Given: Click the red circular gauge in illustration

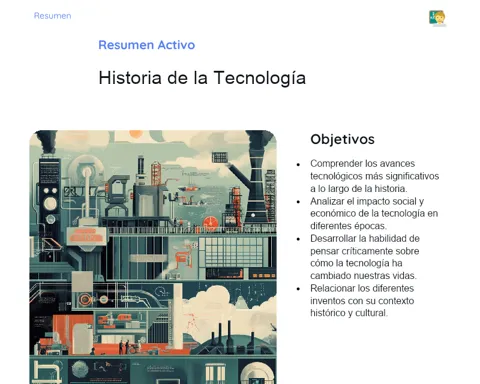Looking at the screenshot, I should point(210,223).
